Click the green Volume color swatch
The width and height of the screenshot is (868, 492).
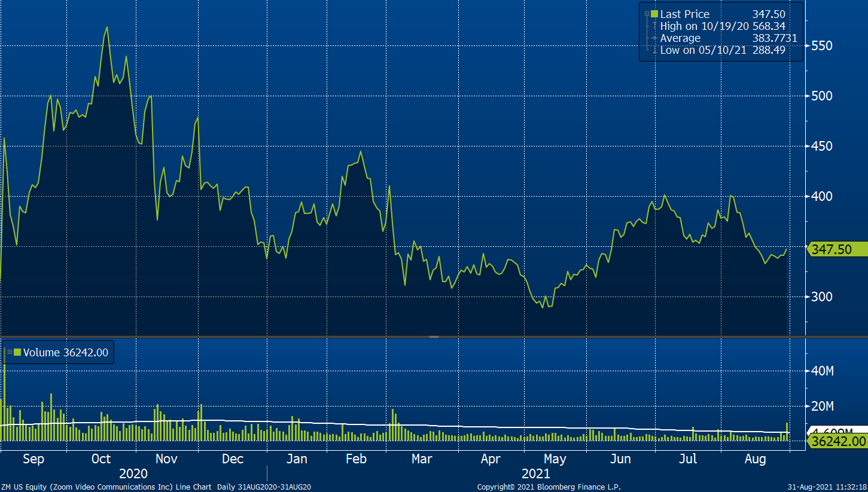click(x=17, y=353)
